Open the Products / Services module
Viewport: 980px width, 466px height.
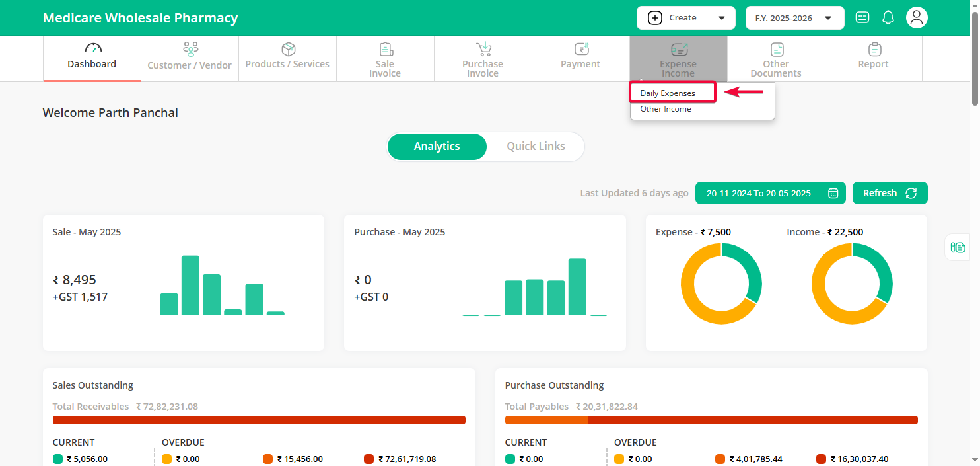click(287, 58)
